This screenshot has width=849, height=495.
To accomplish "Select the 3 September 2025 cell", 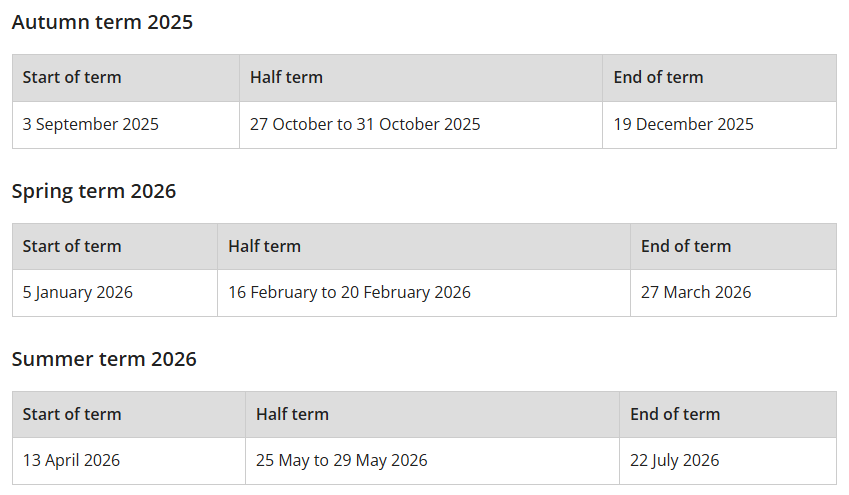I will 91,125.
